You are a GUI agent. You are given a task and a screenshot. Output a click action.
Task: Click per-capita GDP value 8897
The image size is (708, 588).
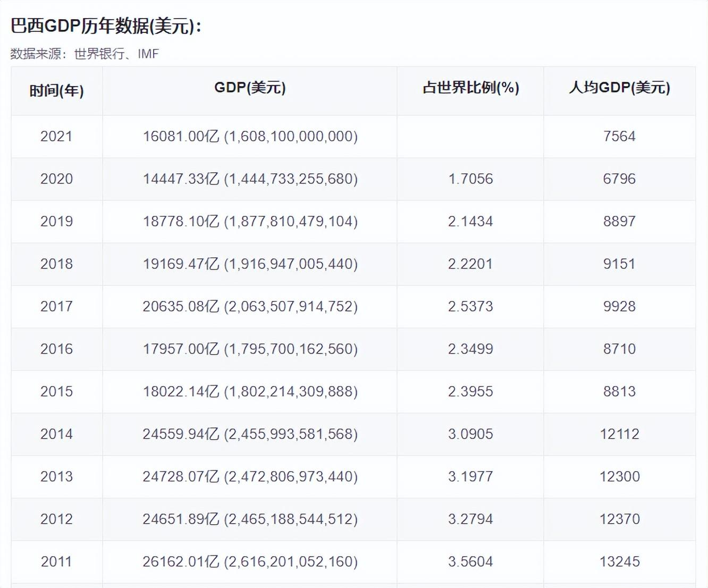(619, 221)
